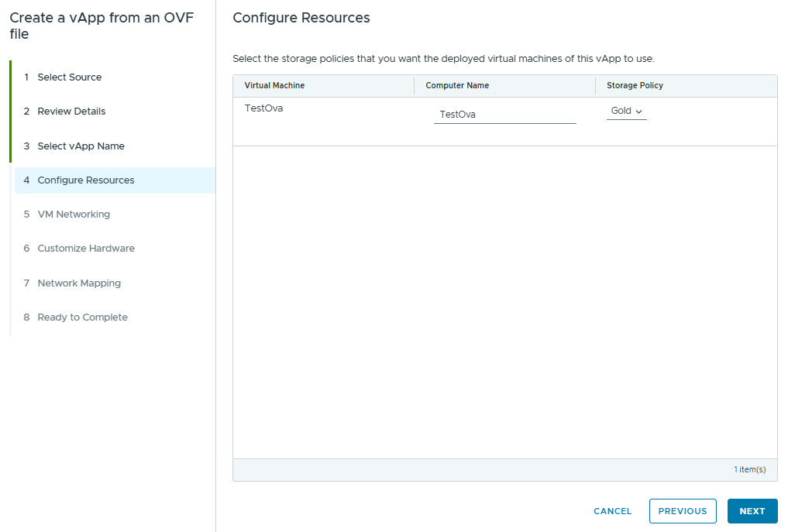
Task: Click the column divider after Virtual Machine
Action: [x=415, y=86]
